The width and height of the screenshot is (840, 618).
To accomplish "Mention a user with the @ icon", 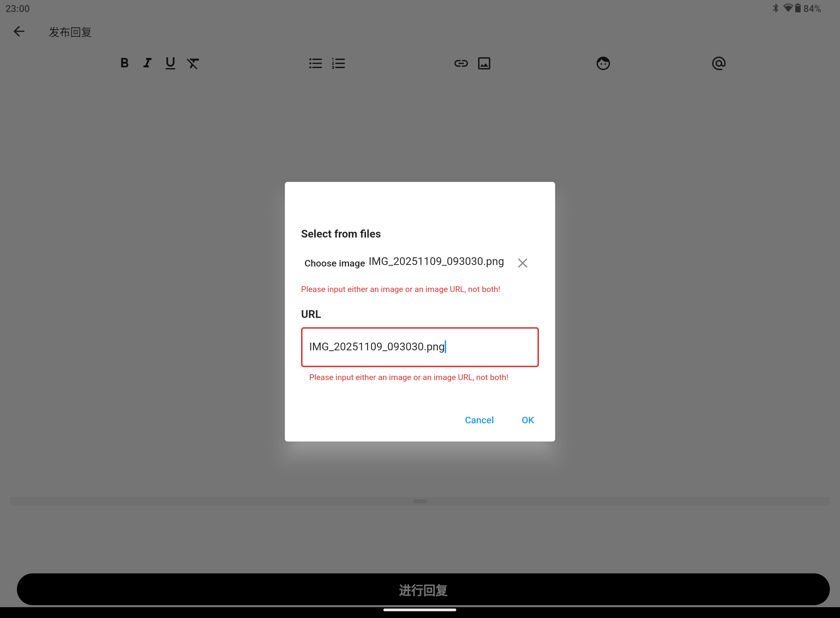I will point(719,63).
